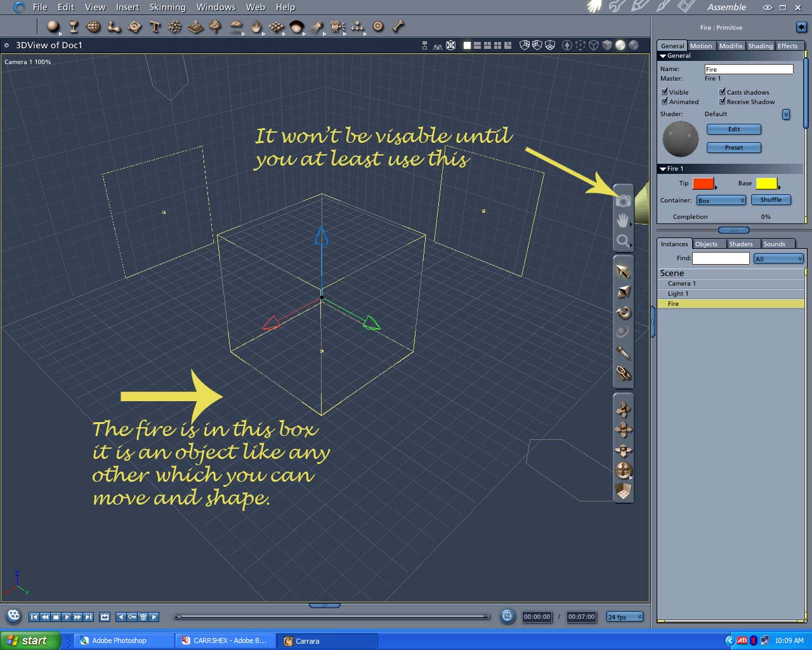Toggle the Casts shadows checkbox
This screenshot has height=650, width=812.
(722, 91)
